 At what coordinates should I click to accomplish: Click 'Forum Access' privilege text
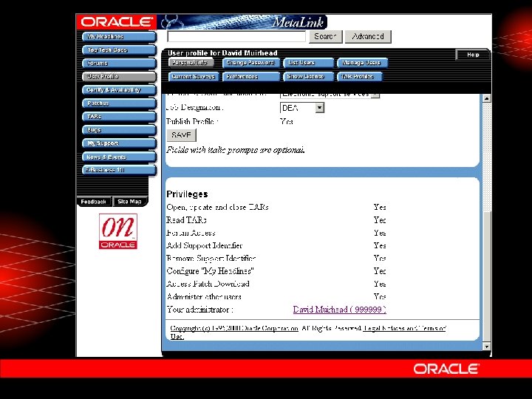(x=191, y=233)
